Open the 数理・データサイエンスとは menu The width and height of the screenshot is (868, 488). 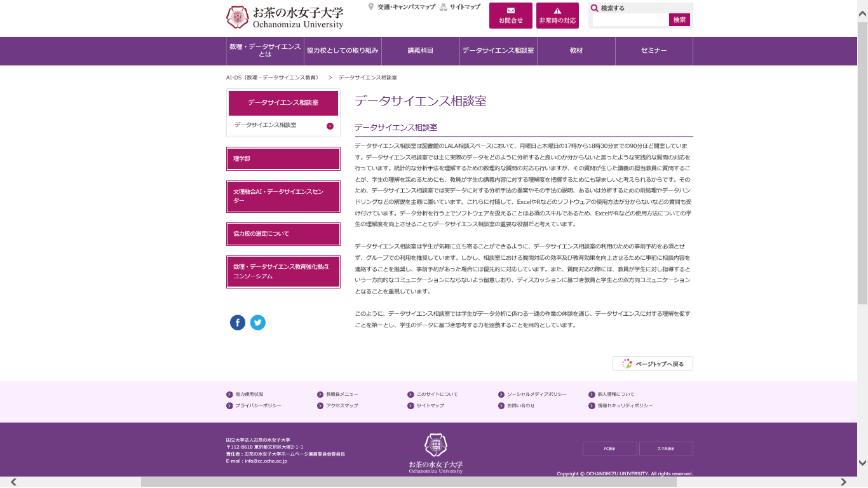click(265, 51)
